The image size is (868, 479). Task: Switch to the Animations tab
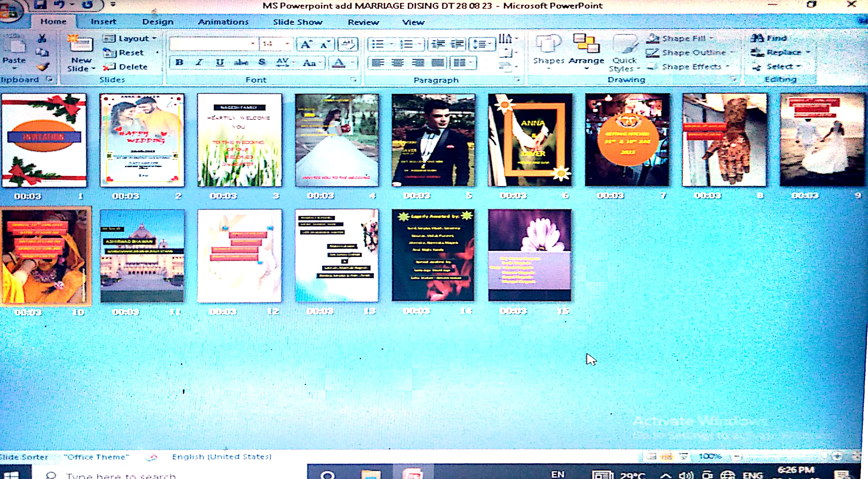pyautogui.click(x=223, y=22)
